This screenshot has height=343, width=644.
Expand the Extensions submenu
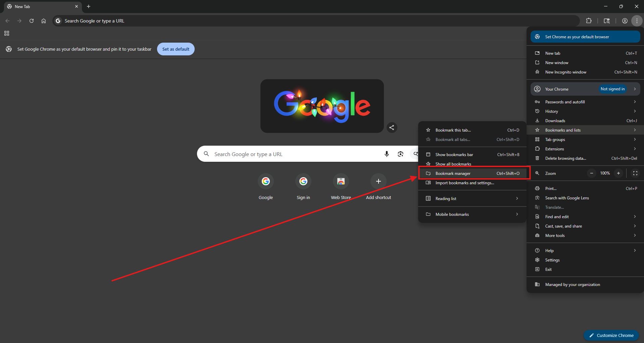point(585,149)
